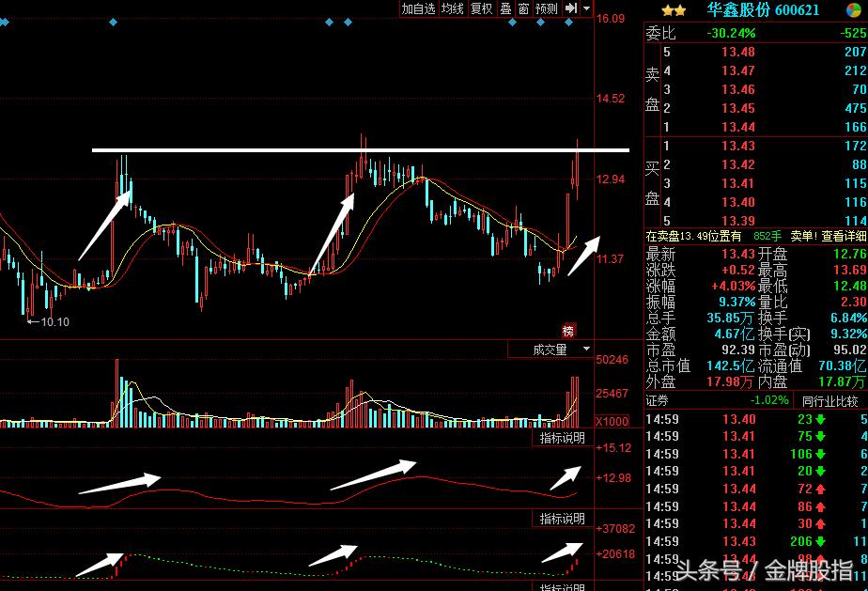This screenshot has width=868, height=591.
Task: Click the red up arrow beside volume 72
Action: click(820, 490)
